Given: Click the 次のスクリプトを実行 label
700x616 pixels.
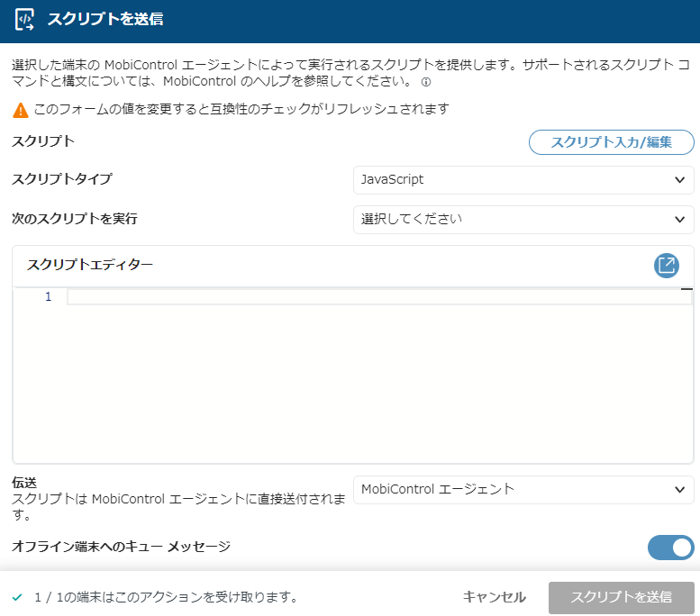Looking at the screenshot, I should 75,219.
